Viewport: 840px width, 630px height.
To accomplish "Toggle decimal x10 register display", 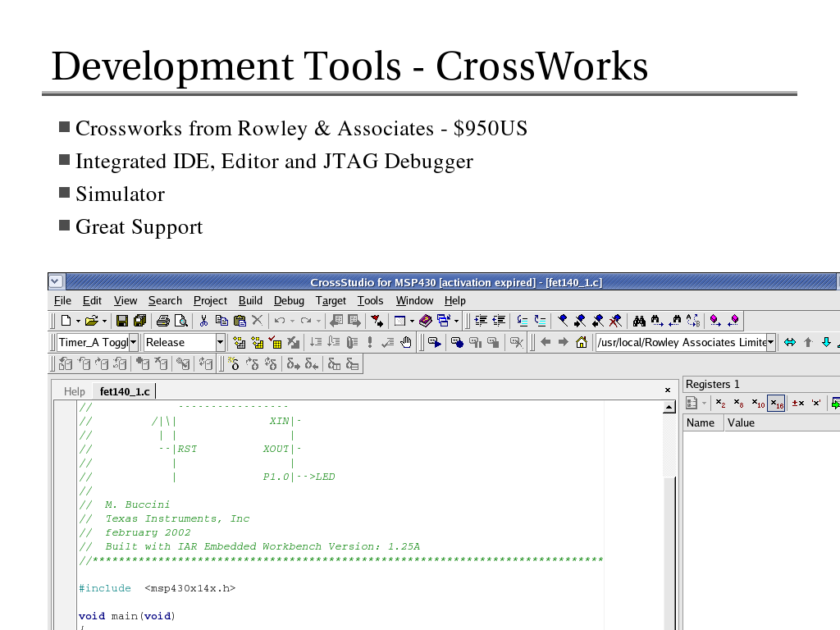I will click(x=757, y=403).
